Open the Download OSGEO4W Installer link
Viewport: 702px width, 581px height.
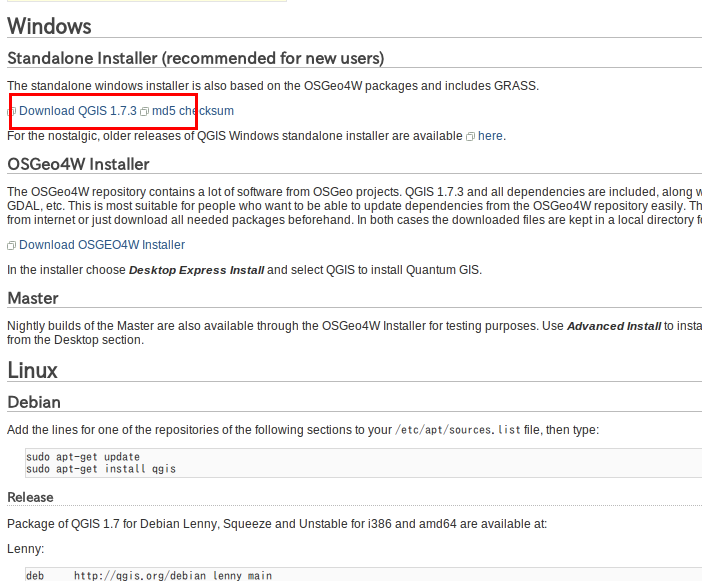click(102, 245)
